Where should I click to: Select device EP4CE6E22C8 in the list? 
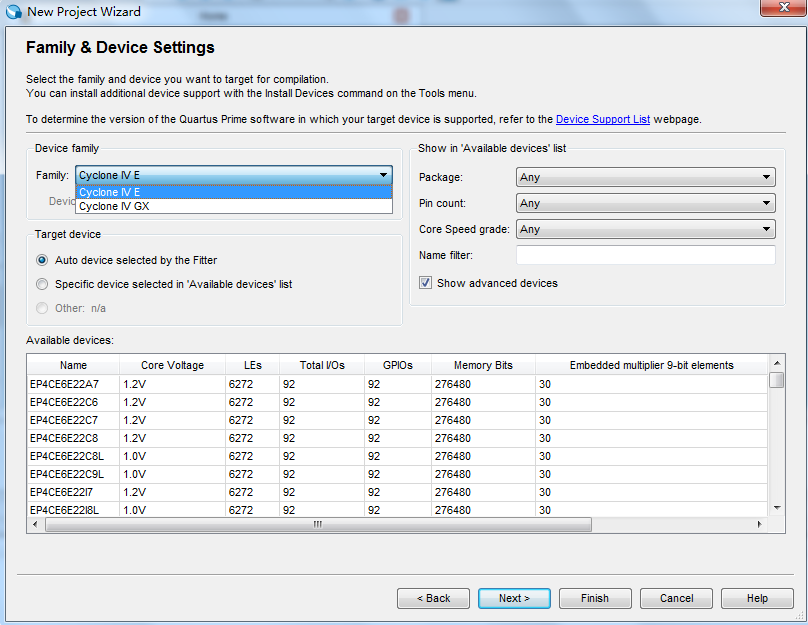tap(72, 438)
